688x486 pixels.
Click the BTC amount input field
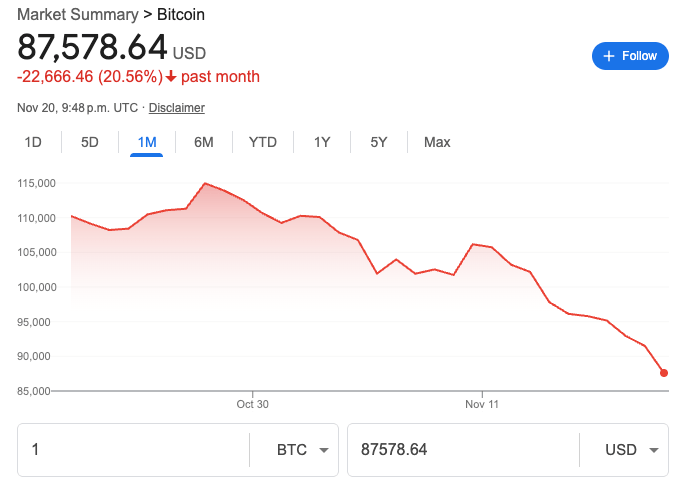coord(133,450)
